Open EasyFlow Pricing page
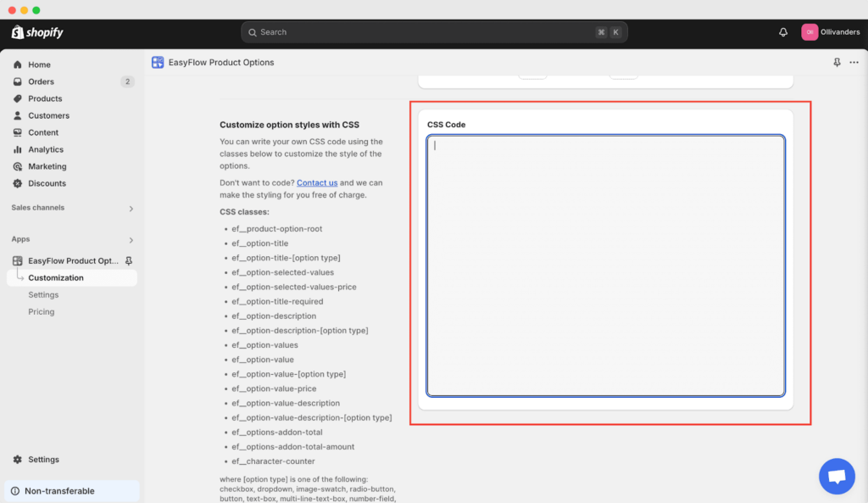The image size is (868, 503). pos(41,311)
